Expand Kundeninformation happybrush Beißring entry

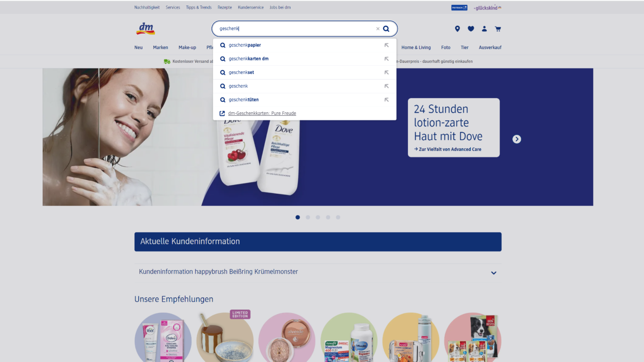[493, 273]
